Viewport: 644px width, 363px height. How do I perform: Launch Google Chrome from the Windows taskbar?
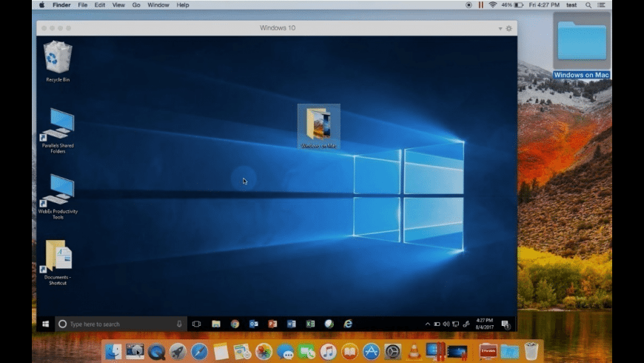click(x=235, y=324)
